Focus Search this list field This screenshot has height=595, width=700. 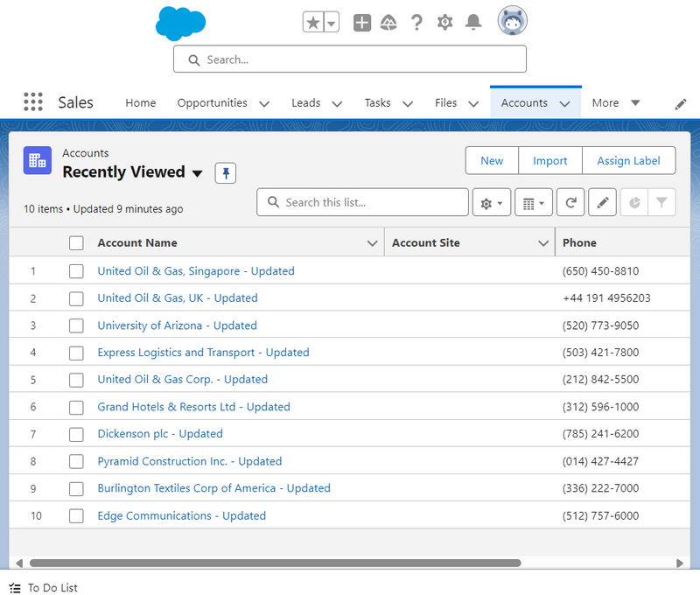pyautogui.click(x=362, y=203)
